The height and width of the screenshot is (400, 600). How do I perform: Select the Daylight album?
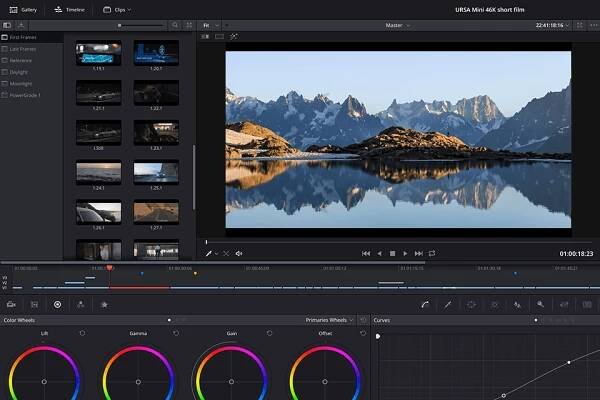tap(31, 72)
